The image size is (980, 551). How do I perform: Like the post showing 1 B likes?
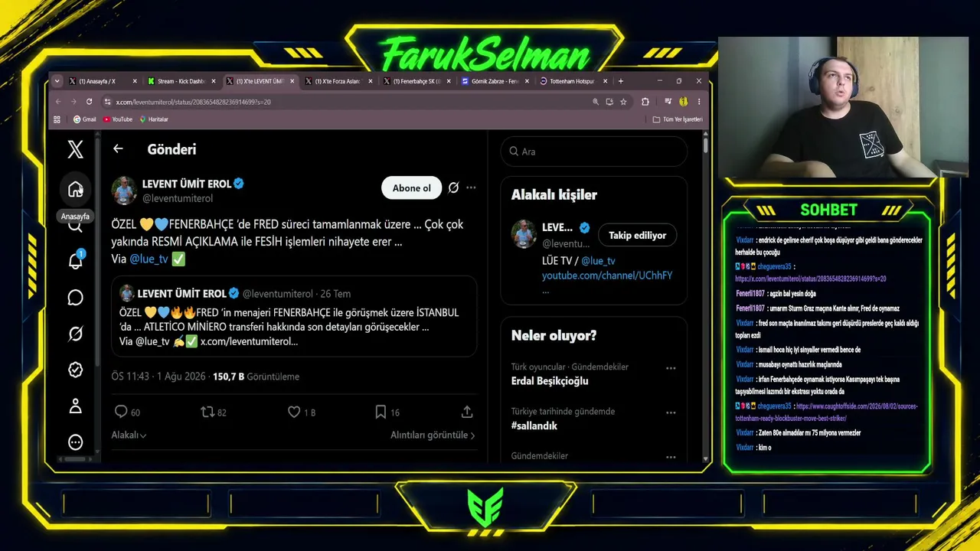294,412
